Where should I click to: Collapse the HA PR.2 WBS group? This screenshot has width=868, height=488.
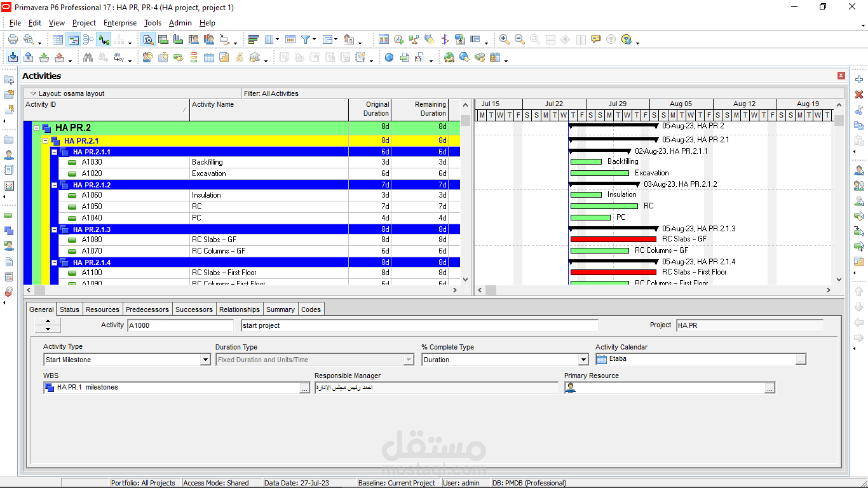pos(37,128)
